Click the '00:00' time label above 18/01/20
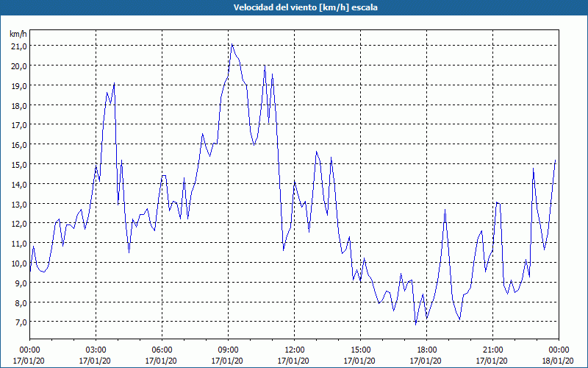The width and height of the screenshot is (588, 368). coord(559,350)
